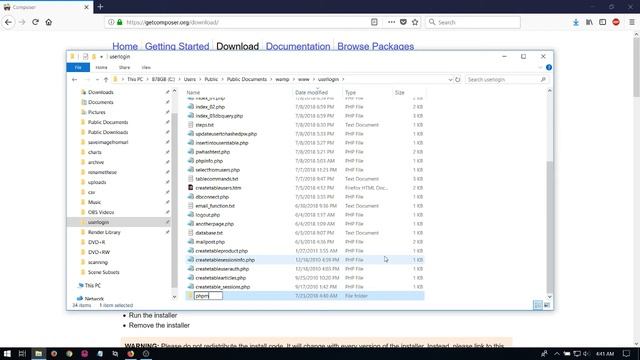Select mailpost.php file
Image resolution: width=640 pixels, height=360 pixels.
tap(210, 242)
